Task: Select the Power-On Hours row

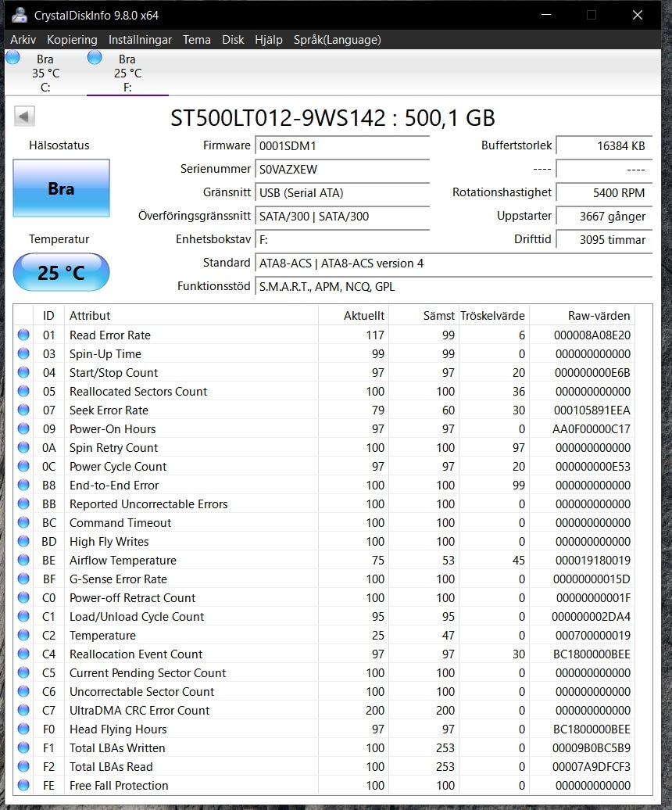Action: pyautogui.click(x=113, y=429)
